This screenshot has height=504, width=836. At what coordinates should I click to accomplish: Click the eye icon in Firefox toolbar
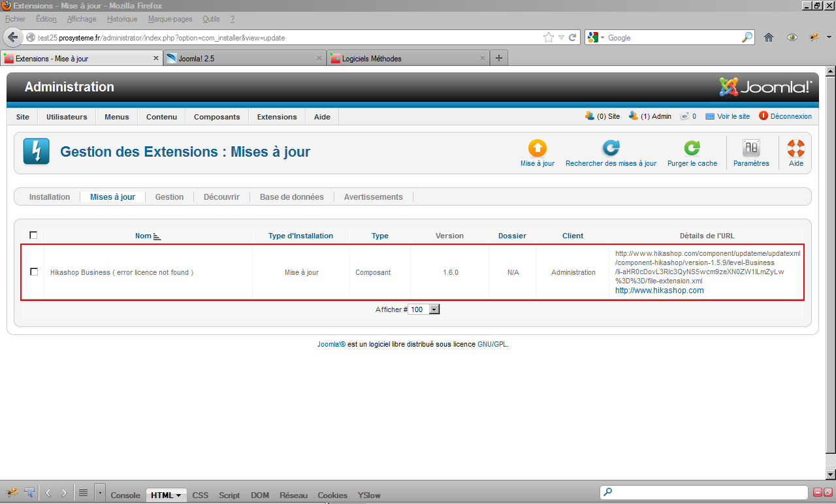pos(792,38)
